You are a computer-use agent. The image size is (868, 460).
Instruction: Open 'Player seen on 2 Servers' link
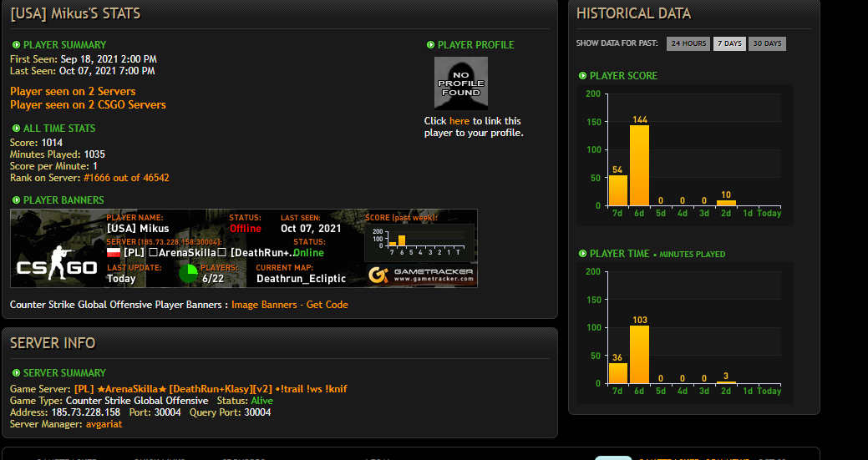73,91
